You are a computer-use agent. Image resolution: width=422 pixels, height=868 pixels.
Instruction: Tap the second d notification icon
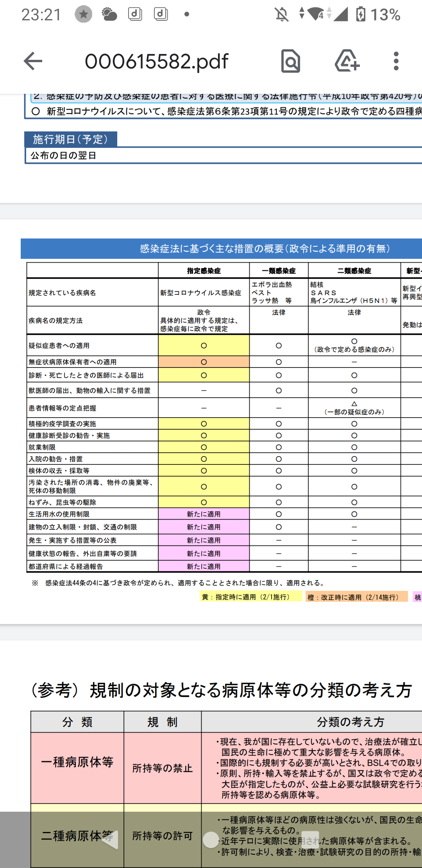(161, 14)
